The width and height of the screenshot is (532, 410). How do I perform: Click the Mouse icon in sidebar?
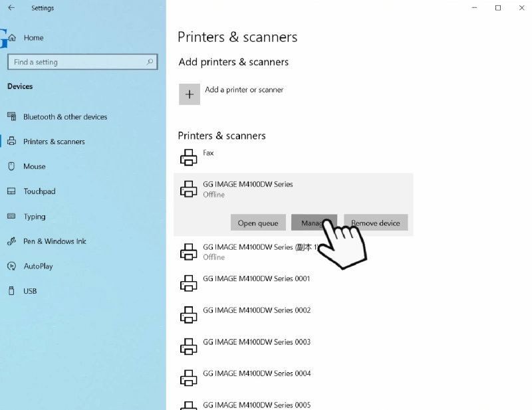pyautogui.click(x=11, y=166)
